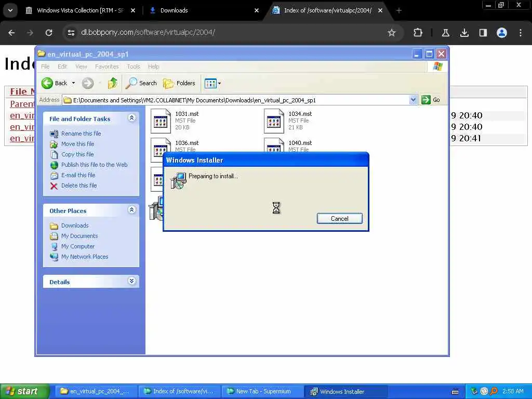Click the green Back arrow icon in Explorer
The height and width of the screenshot is (399, 532).
coord(47,83)
